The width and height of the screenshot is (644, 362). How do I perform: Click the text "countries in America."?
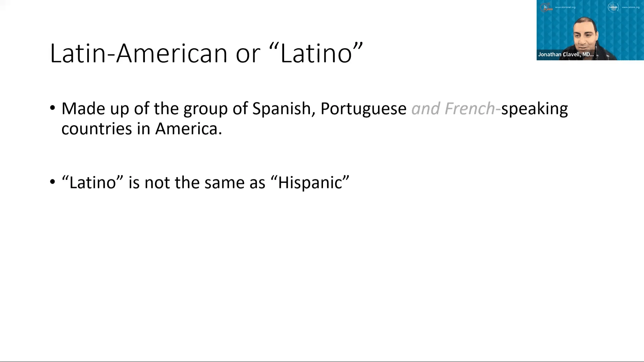click(142, 129)
